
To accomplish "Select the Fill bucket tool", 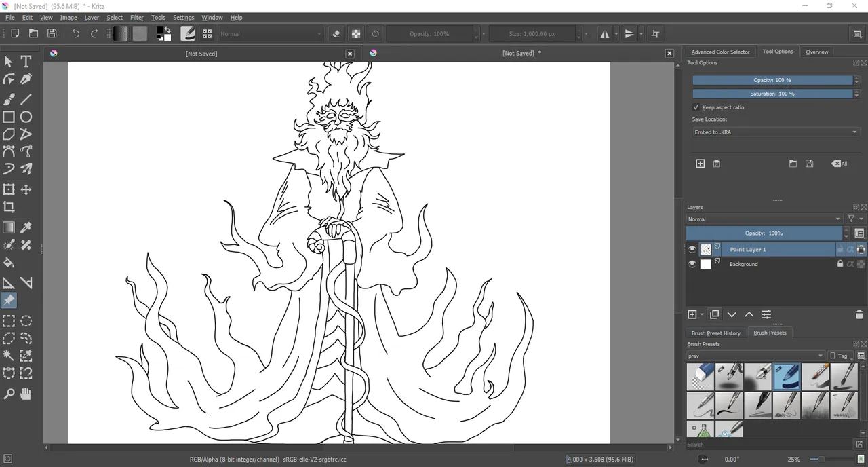I will 9,263.
